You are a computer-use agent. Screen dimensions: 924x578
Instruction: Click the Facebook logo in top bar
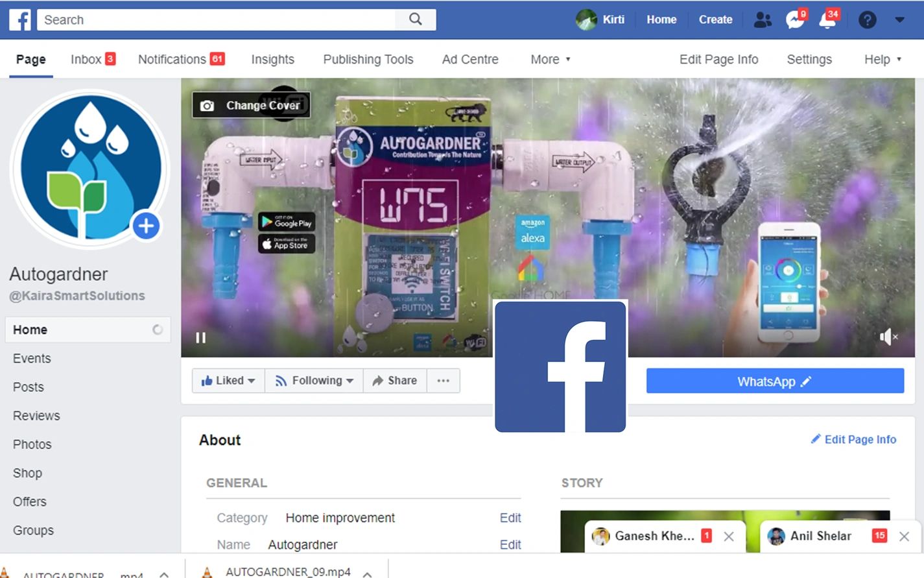click(20, 19)
